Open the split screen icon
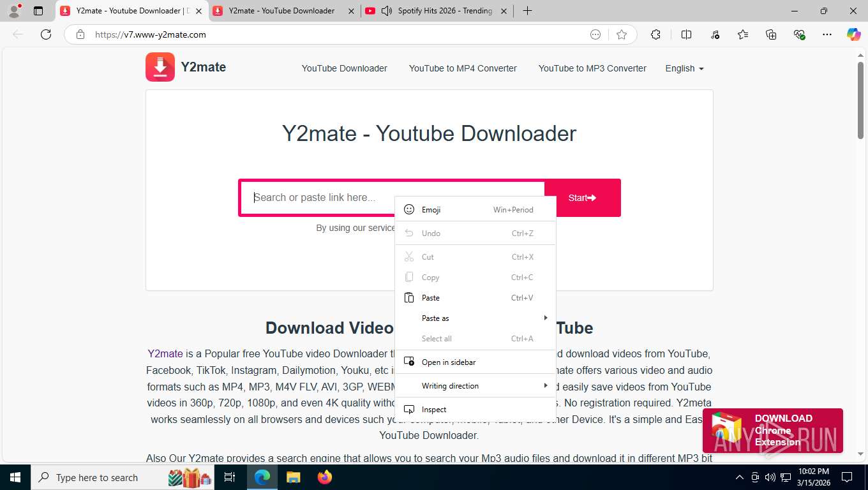 coord(687,34)
